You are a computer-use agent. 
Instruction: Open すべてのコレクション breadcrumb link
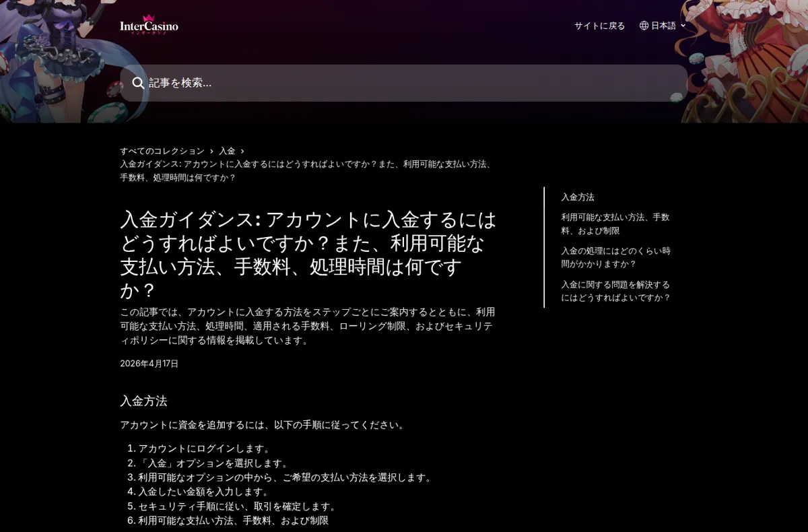pyautogui.click(x=162, y=151)
